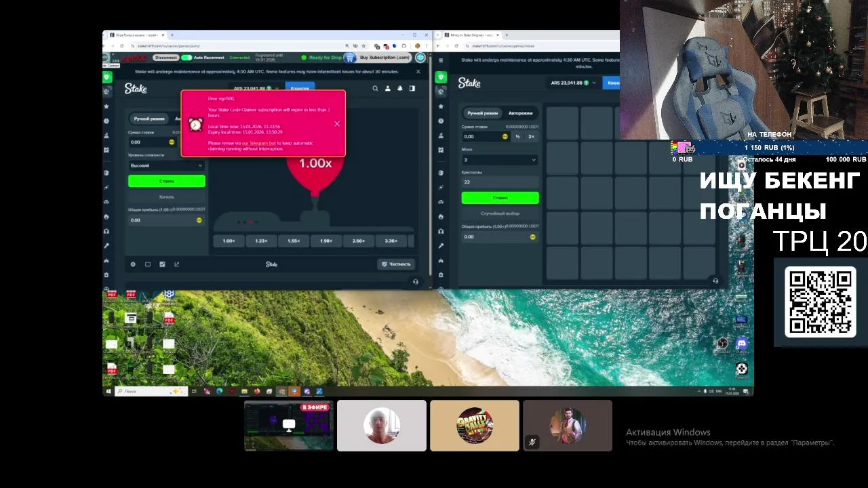Open the ARS balance dropdown in Mines window
This screenshot has height=488, width=868.
(x=574, y=83)
